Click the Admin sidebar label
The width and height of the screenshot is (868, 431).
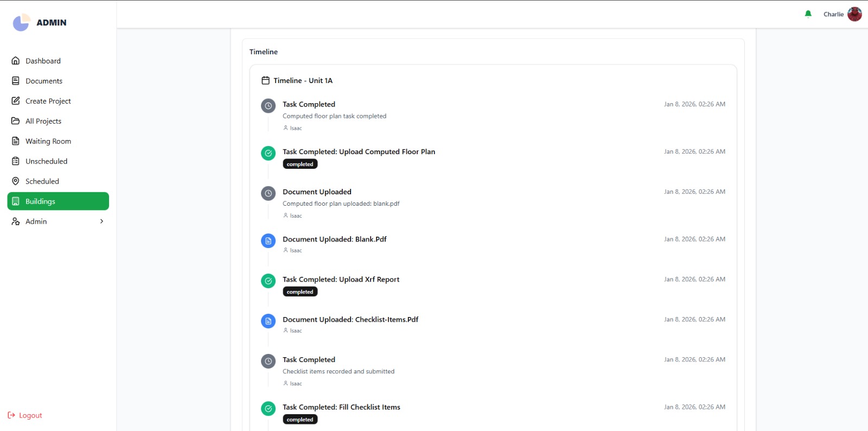pyautogui.click(x=36, y=221)
